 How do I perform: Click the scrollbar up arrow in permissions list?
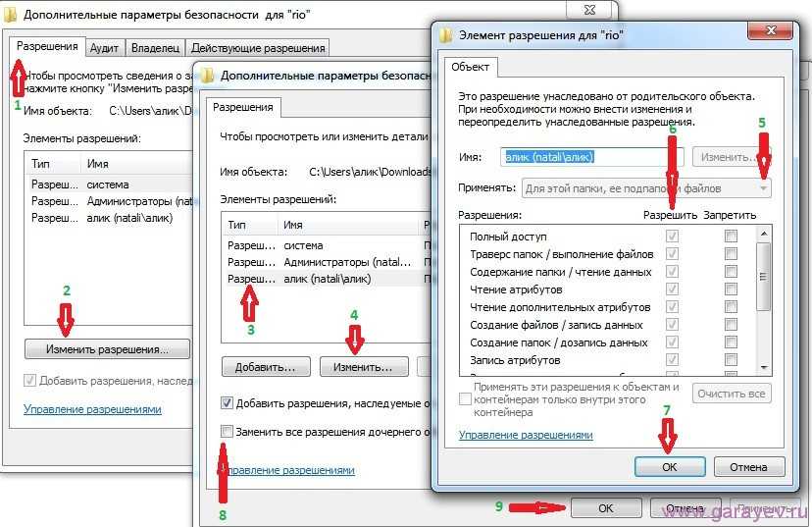pos(764,235)
